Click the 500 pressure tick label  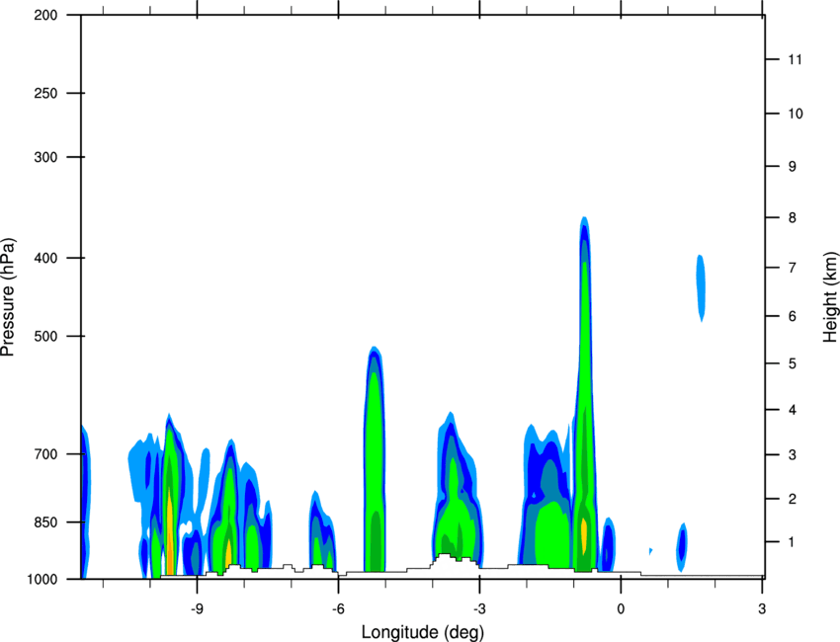pos(46,336)
